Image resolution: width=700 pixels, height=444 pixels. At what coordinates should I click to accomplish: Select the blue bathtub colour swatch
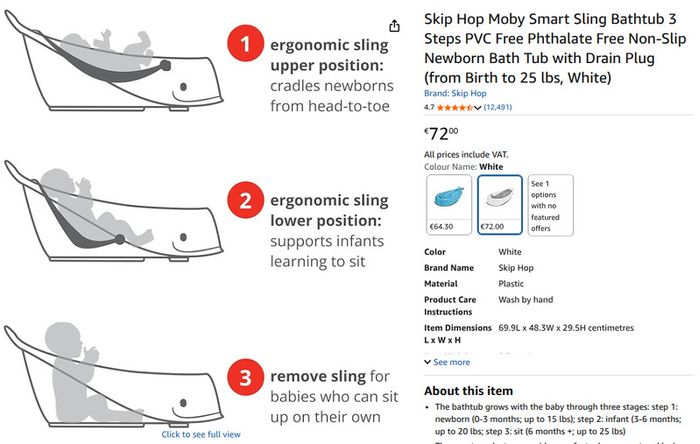pyautogui.click(x=449, y=205)
